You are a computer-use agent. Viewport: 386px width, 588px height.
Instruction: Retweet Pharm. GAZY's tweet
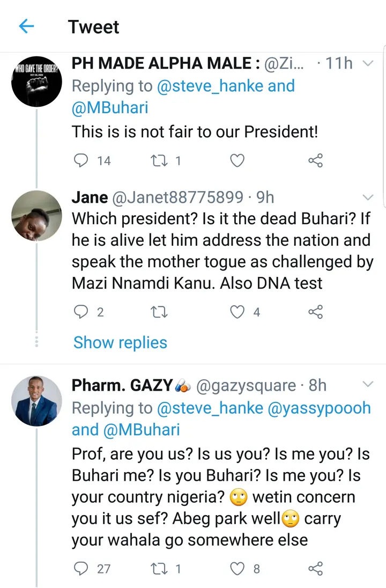pyautogui.click(x=158, y=568)
